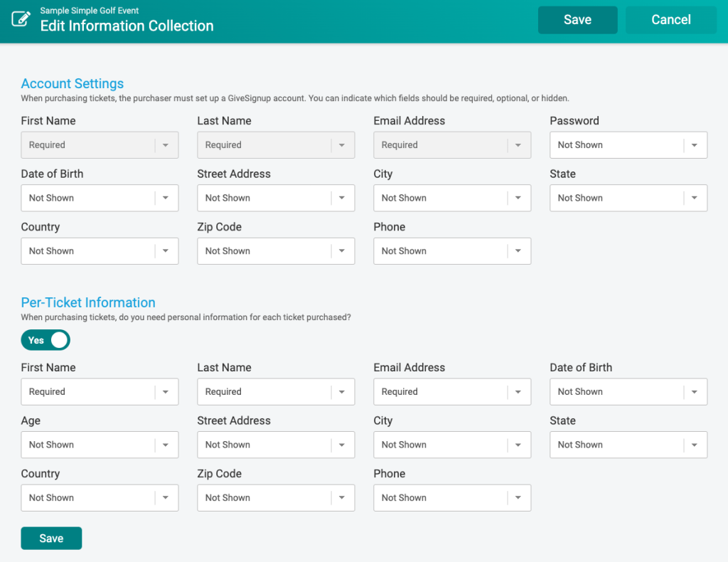
Task: Open Per-Ticket Zip Code dropdown
Action: [276, 497]
